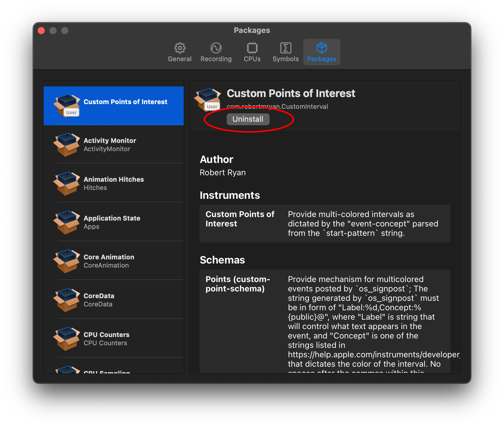Switch to the Recording tab
The image size is (504, 427).
[216, 52]
